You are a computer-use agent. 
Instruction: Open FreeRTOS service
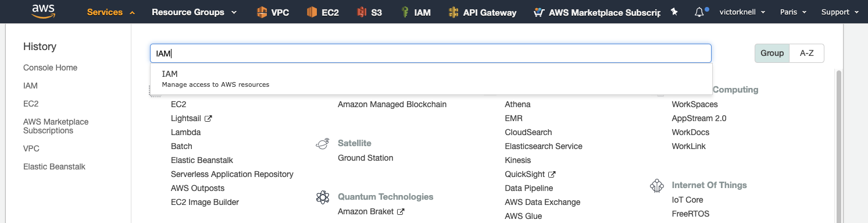(x=690, y=214)
